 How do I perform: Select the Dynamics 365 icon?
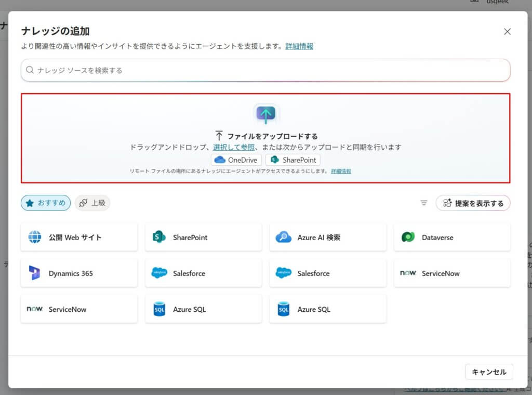(x=35, y=273)
